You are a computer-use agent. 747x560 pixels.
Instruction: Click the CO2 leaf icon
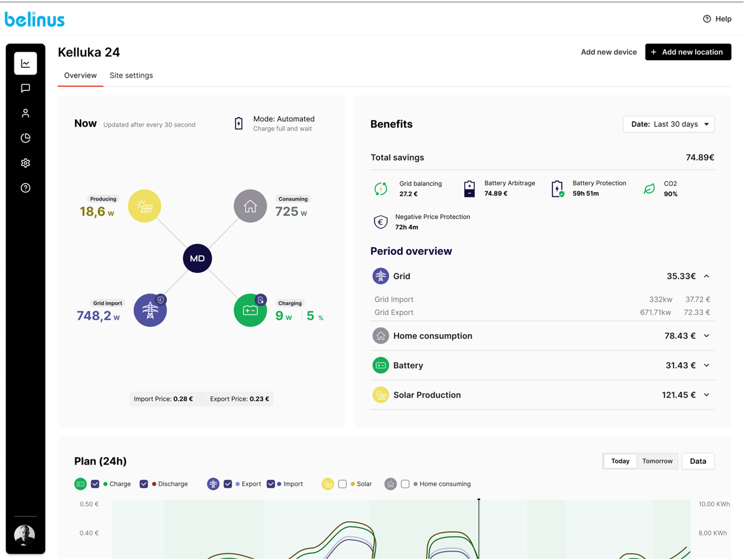649,189
